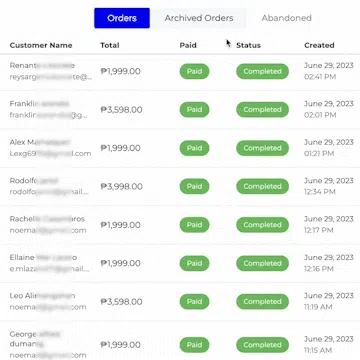Switch to the Orders tab
Screen dimensions: 360x360
point(122,18)
